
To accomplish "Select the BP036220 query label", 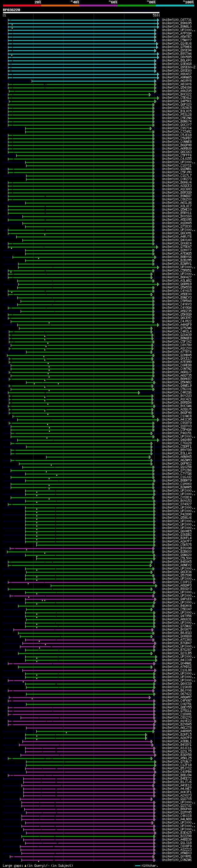I will tap(11, 10).
